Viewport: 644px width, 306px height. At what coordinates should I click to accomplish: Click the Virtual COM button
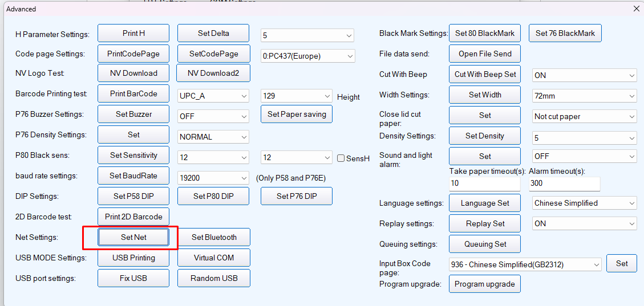[213, 258]
